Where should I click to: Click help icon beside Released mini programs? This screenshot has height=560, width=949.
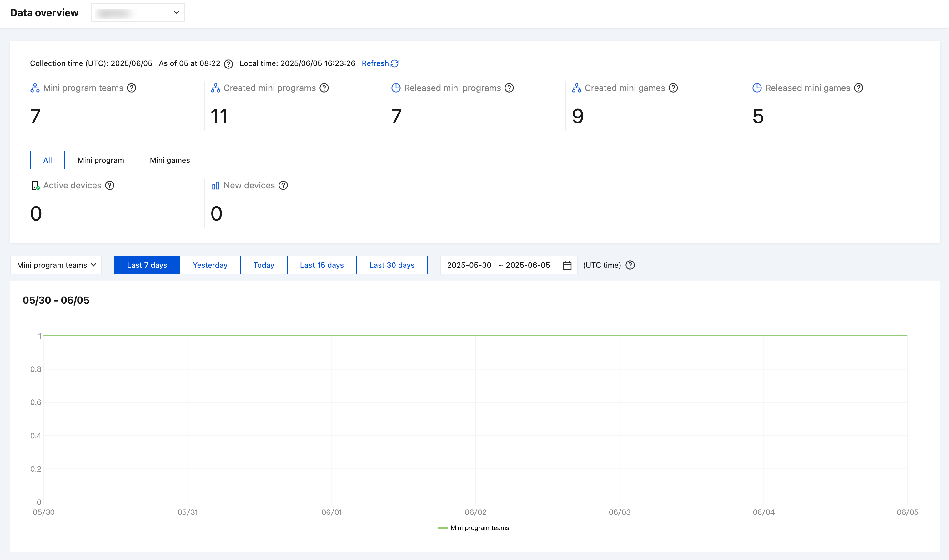click(509, 88)
